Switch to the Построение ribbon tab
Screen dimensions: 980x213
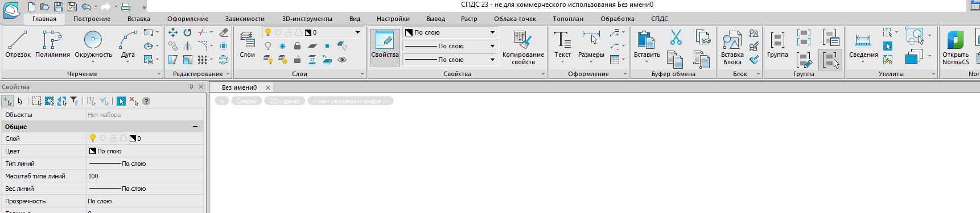pos(92,19)
